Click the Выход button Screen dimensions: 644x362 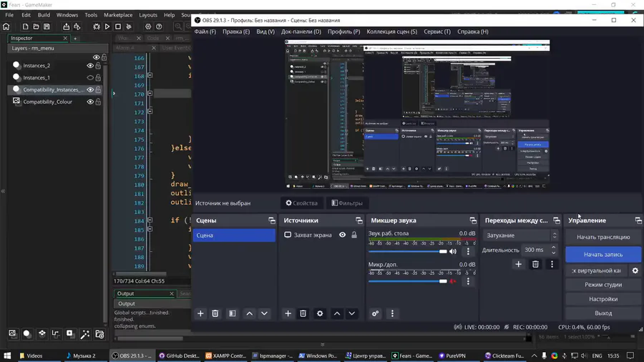tap(603, 313)
